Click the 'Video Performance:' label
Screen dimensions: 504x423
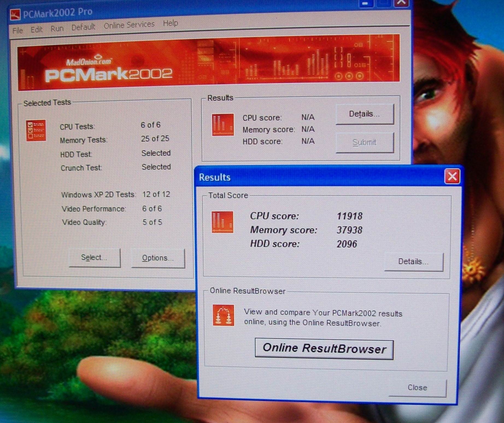point(94,209)
